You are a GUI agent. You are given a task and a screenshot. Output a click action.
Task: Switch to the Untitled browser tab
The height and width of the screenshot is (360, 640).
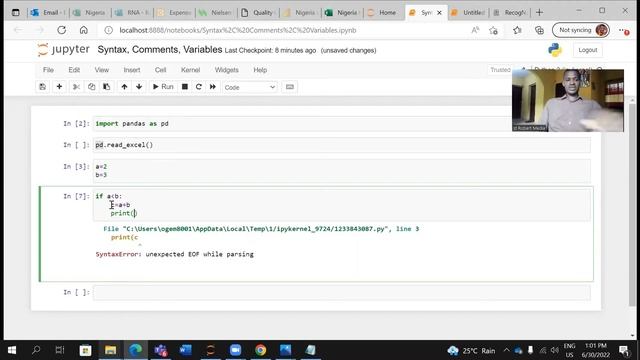[x=468, y=13]
